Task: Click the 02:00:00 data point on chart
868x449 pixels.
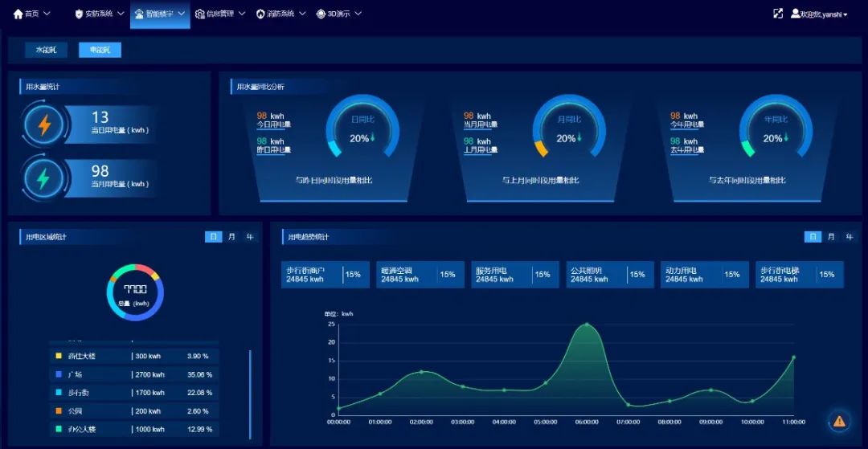Action: pyautogui.click(x=421, y=372)
